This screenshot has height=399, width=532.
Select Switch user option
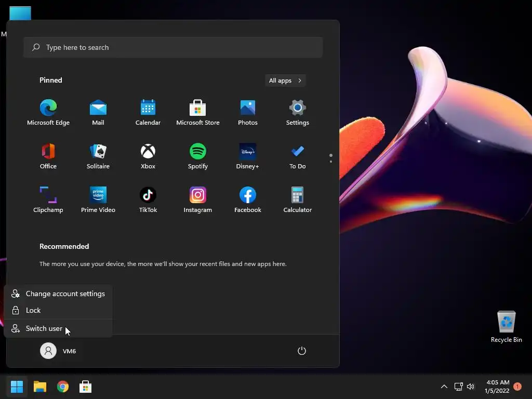(x=58, y=328)
